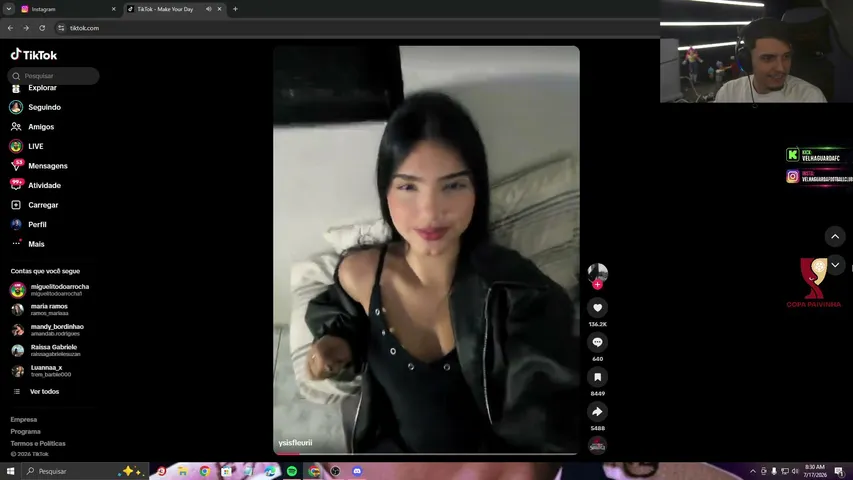Go forward in browser history
This screenshot has height=480, width=853.
(x=26, y=28)
